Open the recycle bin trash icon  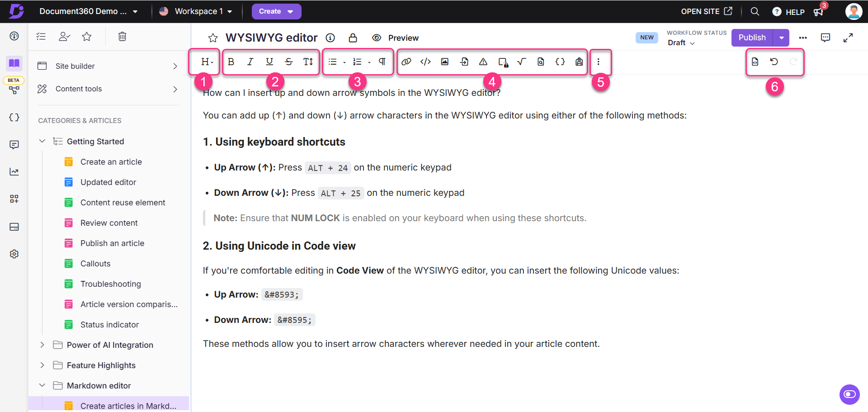[x=122, y=36]
